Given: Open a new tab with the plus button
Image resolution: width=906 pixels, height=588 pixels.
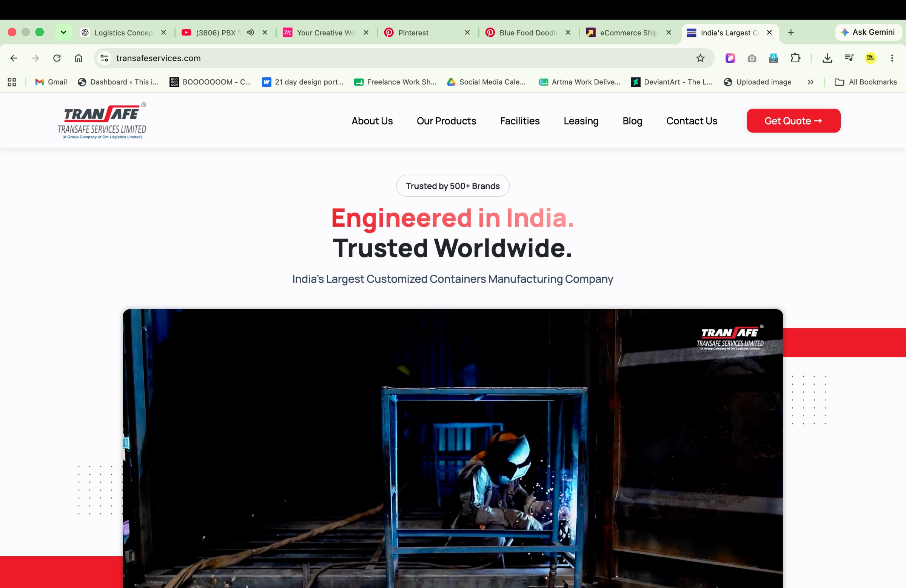Looking at the screenshot, I should 790,33.
